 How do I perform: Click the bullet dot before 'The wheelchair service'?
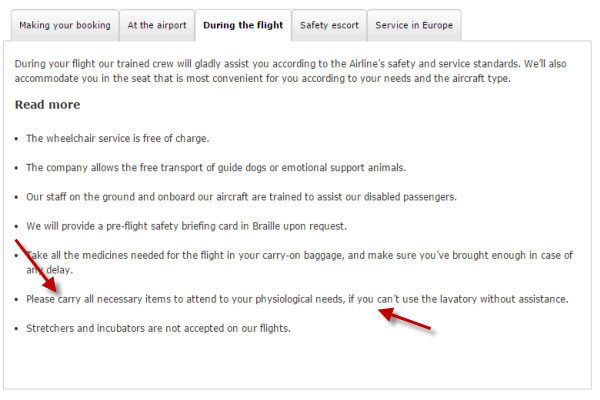point(17,139)
